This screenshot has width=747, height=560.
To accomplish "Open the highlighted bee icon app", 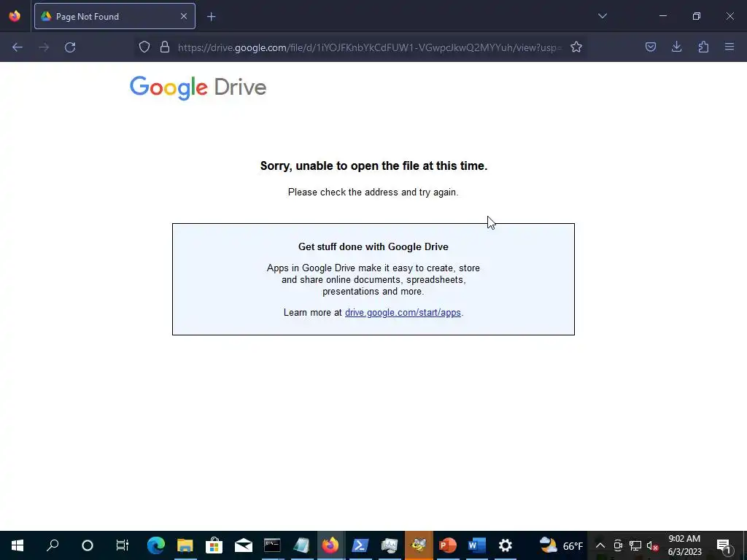I will pyautogui.click(x=419, y=545).
